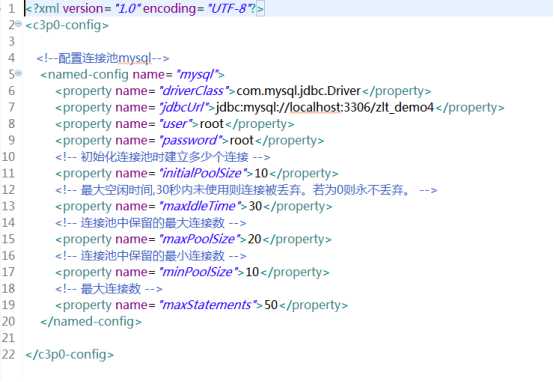Click line number 13 in the gutter
Screen dimensions: 554x382
[8, 206]
